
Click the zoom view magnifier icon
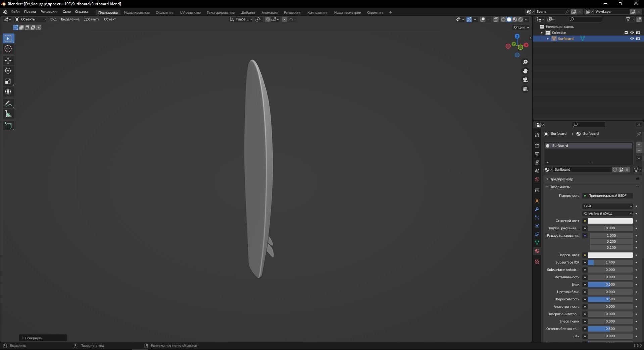tap(525, 62)
